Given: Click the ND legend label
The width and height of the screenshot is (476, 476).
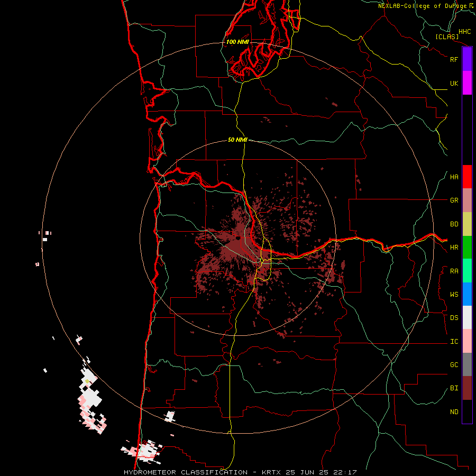Looking at the screenshot, I should (454, 412).
